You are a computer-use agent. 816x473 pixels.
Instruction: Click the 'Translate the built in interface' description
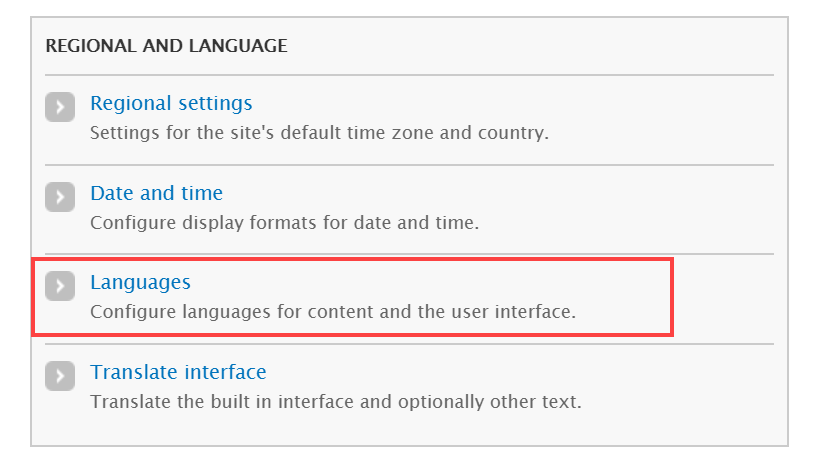[336, 402]
